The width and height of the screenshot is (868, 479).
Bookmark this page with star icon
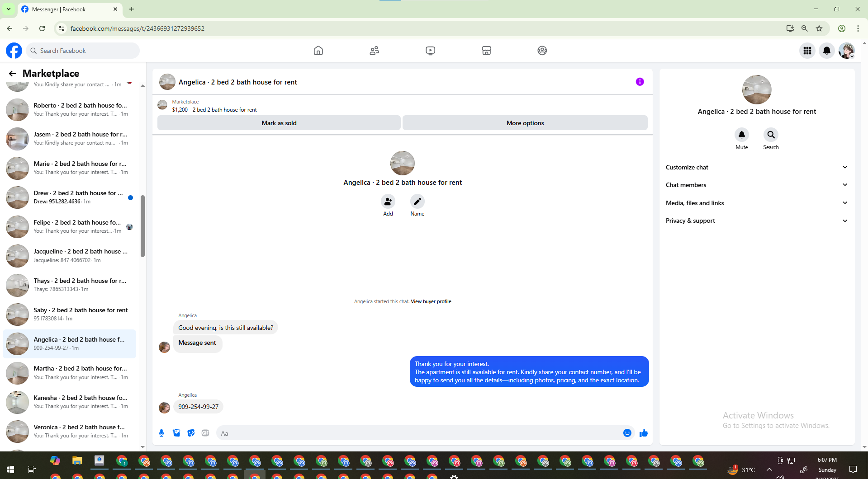pyautogui.click(x=819, y=28)
